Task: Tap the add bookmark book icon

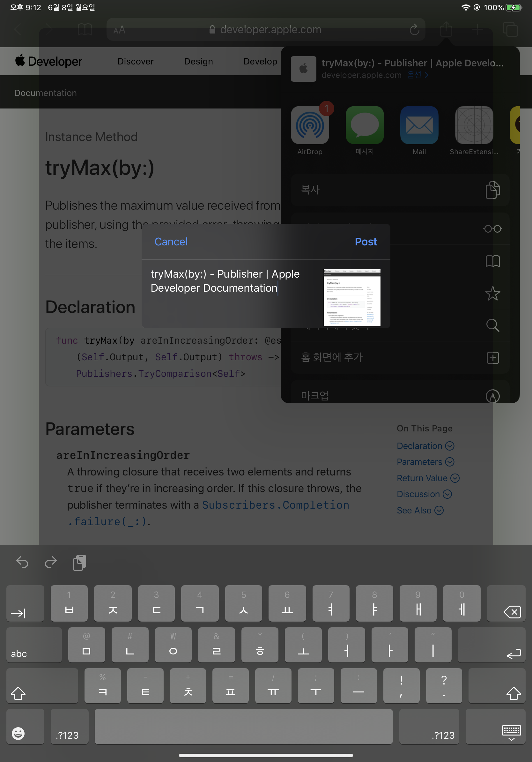Action: pos(492,261)
